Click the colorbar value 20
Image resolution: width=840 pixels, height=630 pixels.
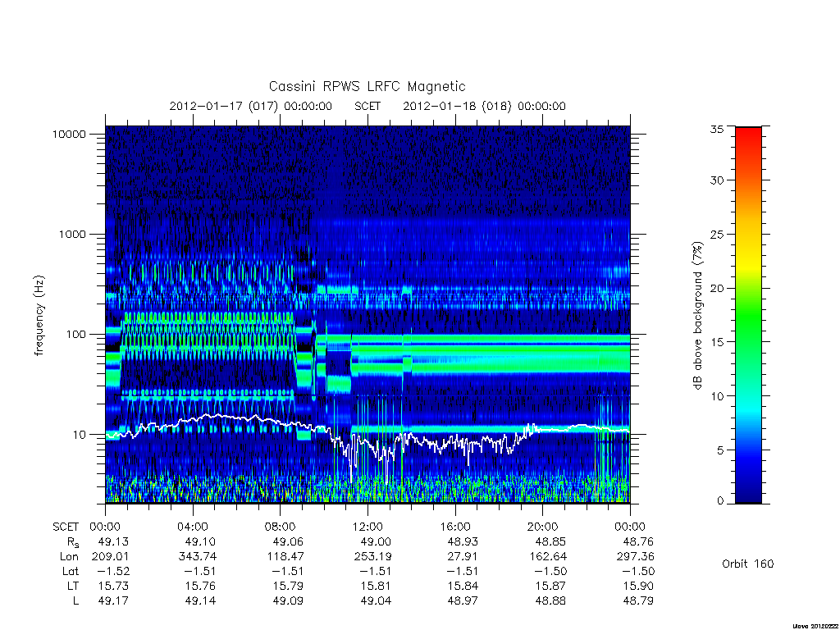(x=716, y=288)
